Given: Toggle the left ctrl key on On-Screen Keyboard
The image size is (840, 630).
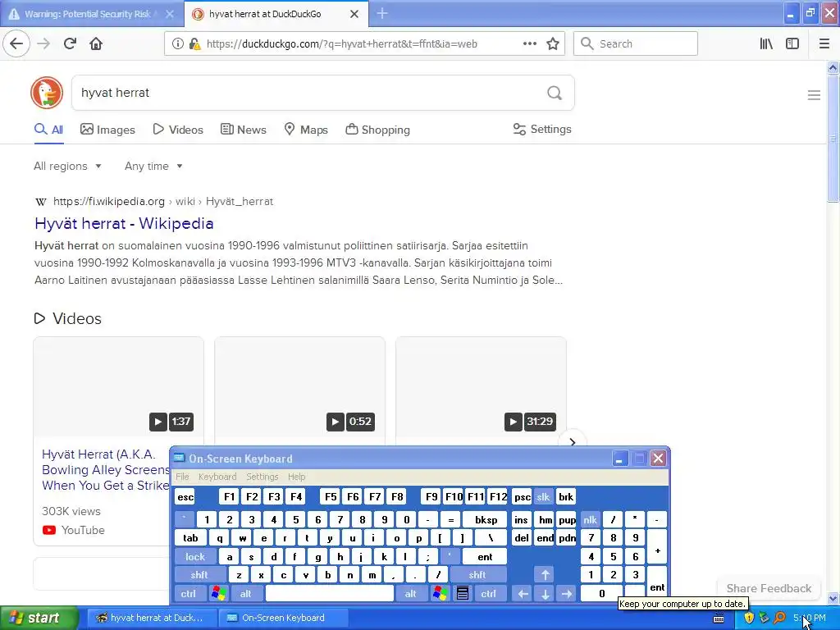Looking at the screenshot, I should click(x=189, y=593).
